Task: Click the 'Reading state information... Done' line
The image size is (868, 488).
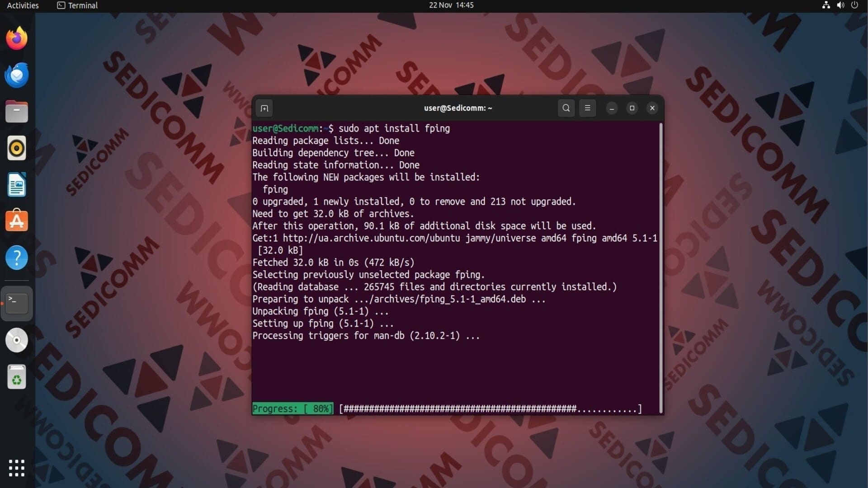Action: [x=336, y=165]
